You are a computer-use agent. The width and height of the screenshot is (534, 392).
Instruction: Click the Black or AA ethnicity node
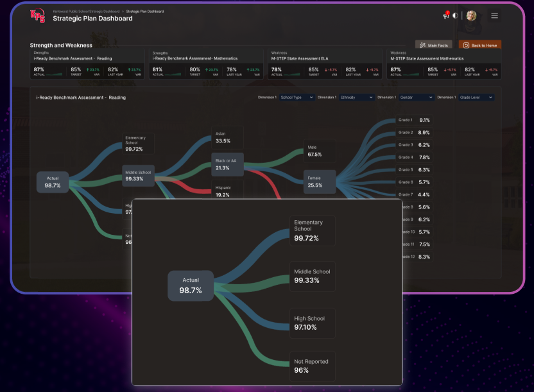pos(227,164)
